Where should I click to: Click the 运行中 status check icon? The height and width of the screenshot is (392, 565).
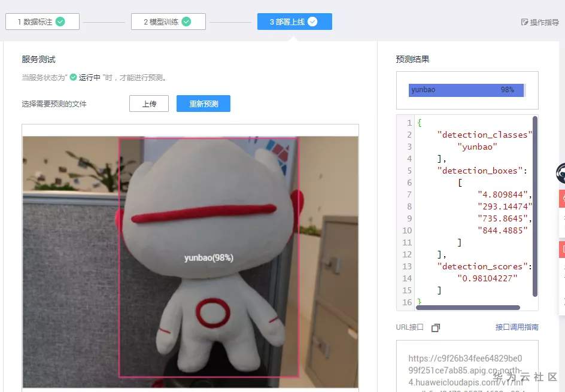73,77
